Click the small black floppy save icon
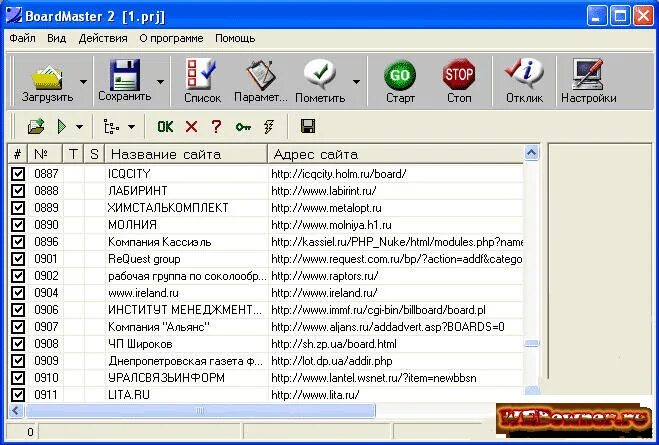This screenshot has height=445, width=659. pyautogui.click(x=308, y=126)
